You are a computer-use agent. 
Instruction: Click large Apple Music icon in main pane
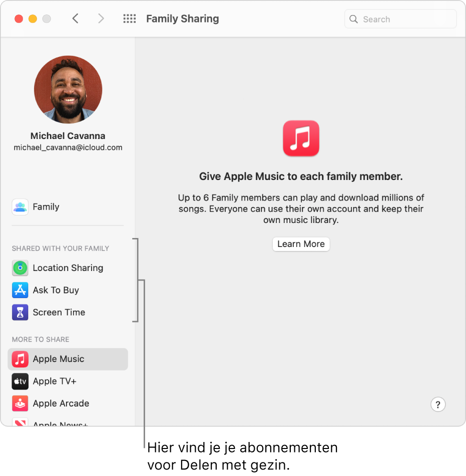pos(301,138)
